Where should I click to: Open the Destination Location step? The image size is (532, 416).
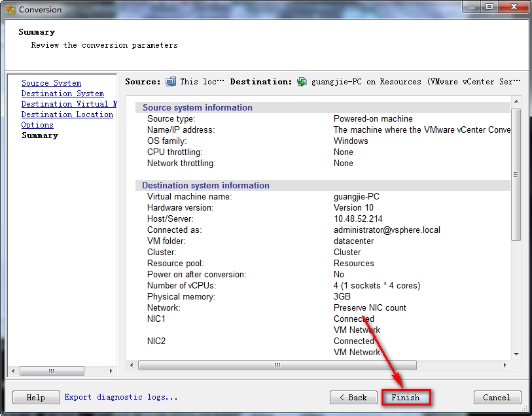point(67,114)
